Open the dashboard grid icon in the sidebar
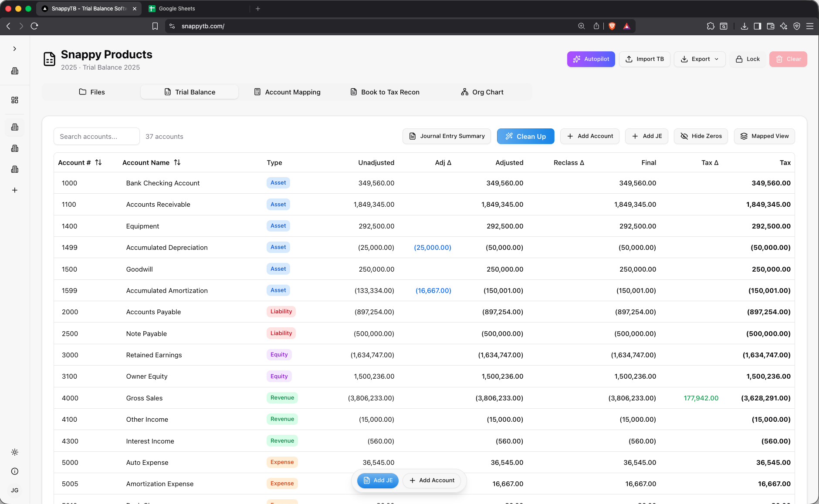This screenshot has height=504, width=819. pyautogui.click(x=15, y=100)
